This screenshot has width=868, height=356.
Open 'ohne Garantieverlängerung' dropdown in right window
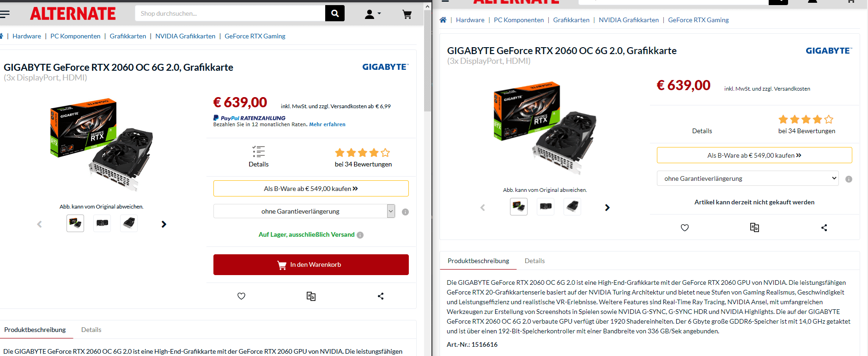(747, 178)
